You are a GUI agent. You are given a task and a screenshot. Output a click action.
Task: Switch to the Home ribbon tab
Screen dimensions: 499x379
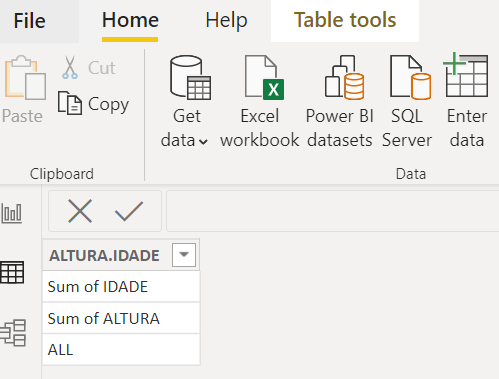130,21
